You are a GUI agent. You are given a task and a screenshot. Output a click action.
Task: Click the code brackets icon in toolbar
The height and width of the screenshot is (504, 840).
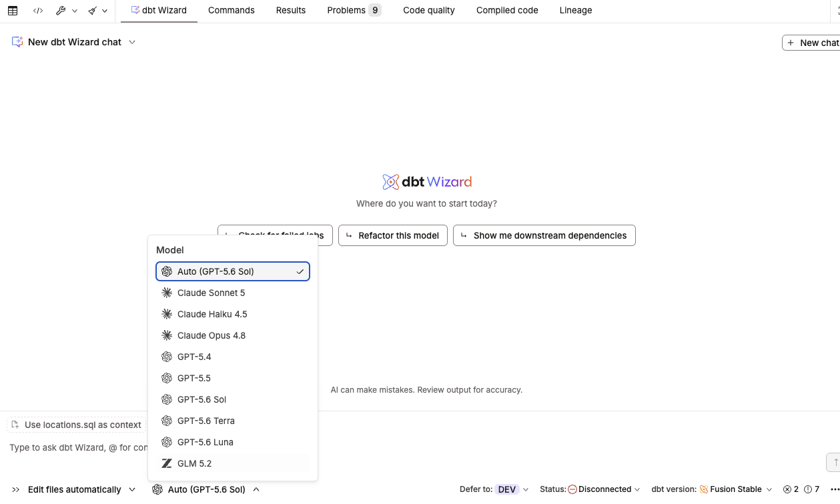point(38,11)
